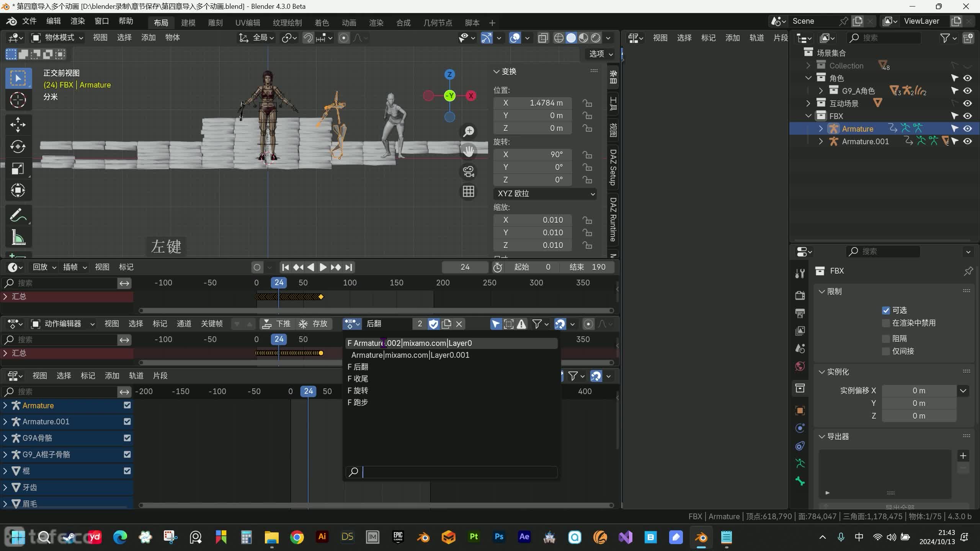Select the Move tool
Screen dimensions: 980x551
(x=18, y=125)
